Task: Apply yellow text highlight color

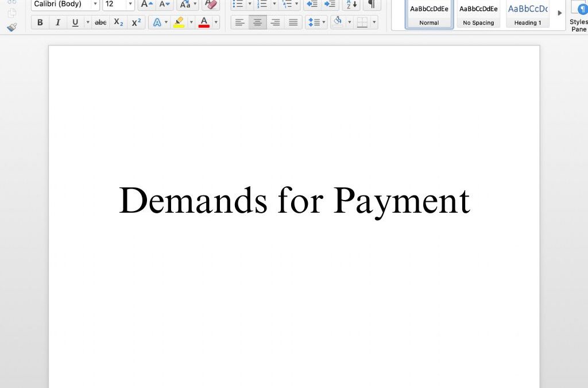Action: pyautogui.click(x=179, y=22)
